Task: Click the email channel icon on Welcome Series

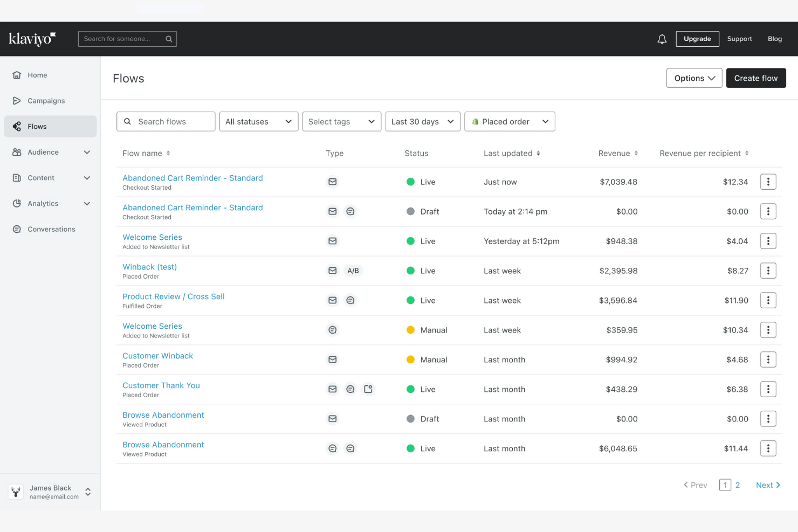Action: 333,241
